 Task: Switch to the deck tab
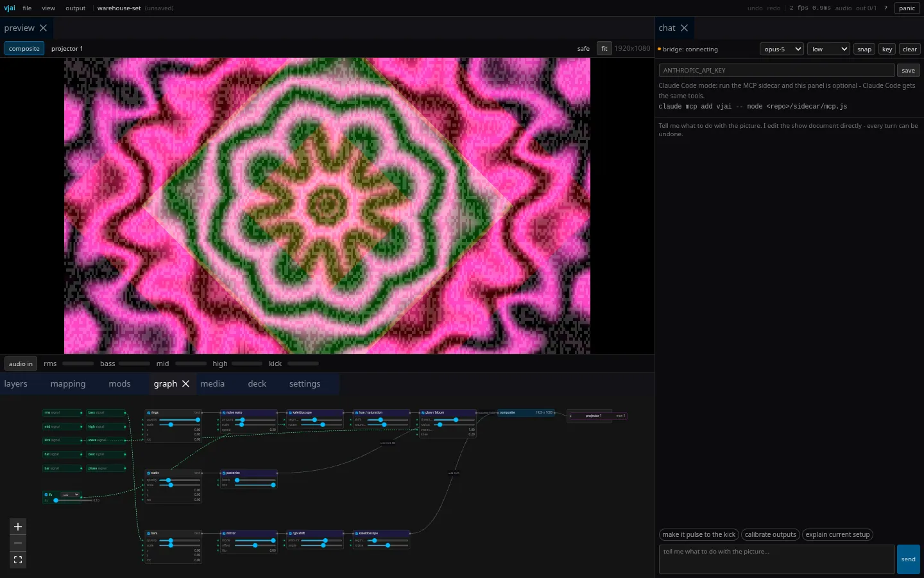[257, 384]
